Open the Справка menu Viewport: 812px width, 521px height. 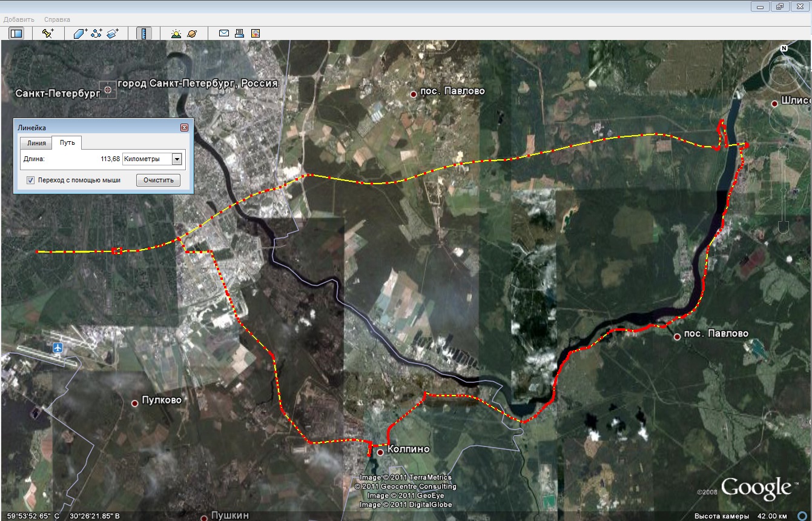pos(57,19)
